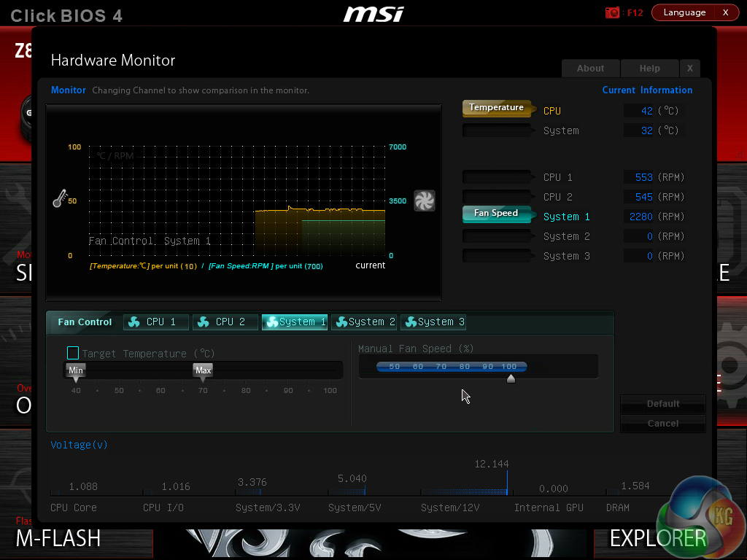Screen dimensions: 747x560
Task: Toggle the System 2 fan speed channel
Action: 498,236
